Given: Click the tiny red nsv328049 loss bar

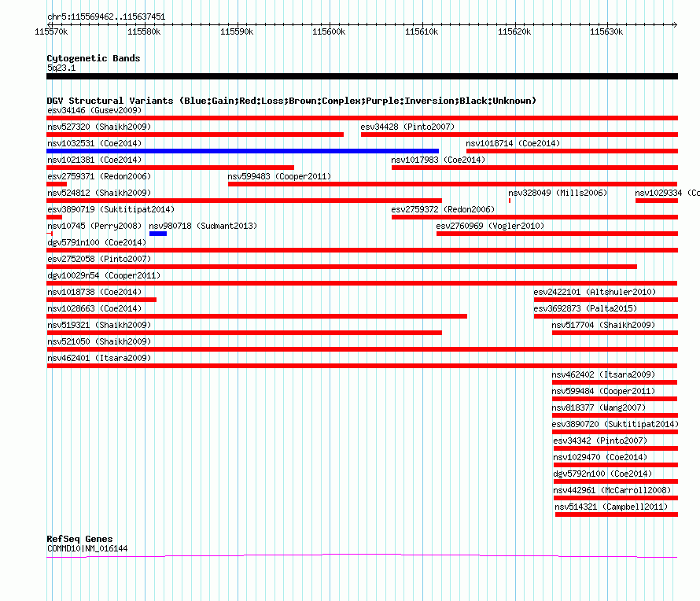Looking at the screenshot, I should [x=510, y=201].
